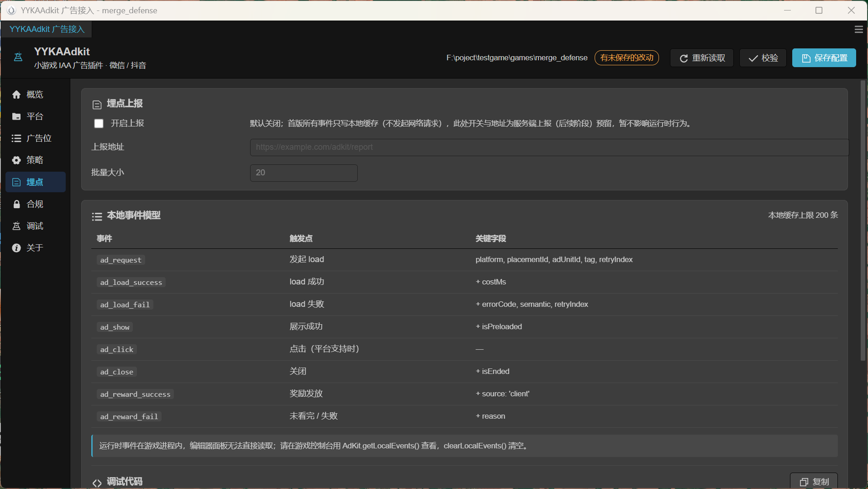Viewport: 868px width, 489px height.
Task: Click the 校验 validate button
Action: [763, 58]
